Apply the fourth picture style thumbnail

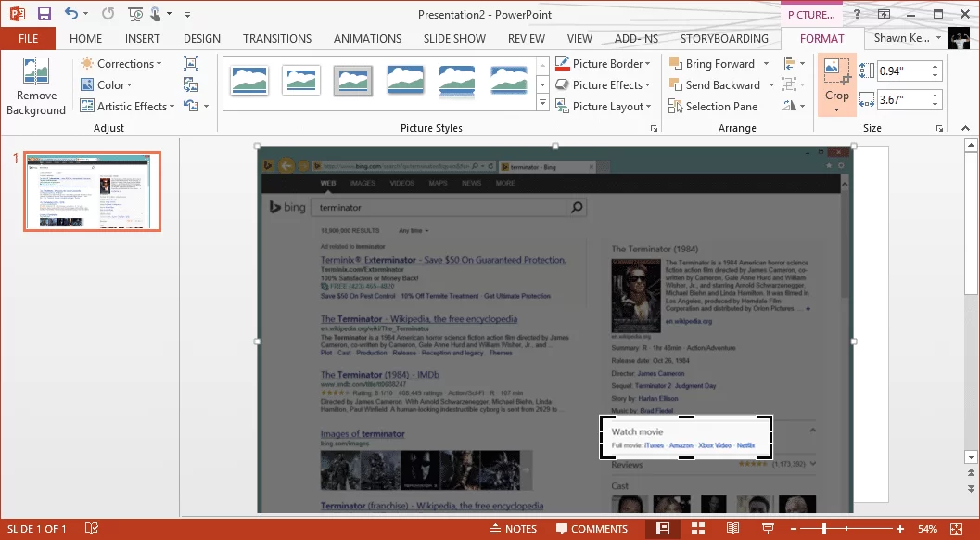click(405, 81)
